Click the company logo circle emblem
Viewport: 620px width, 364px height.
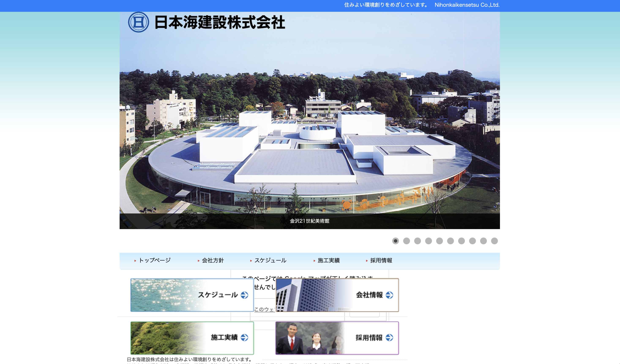138,22
